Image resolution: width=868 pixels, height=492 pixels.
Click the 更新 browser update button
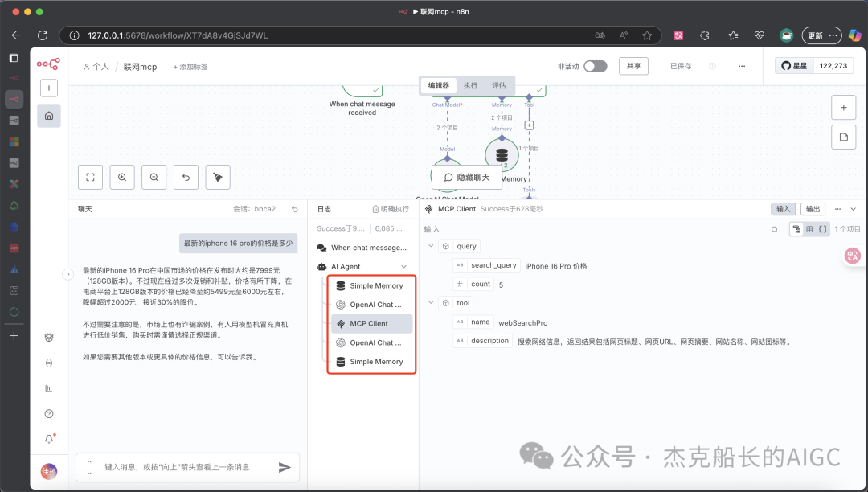coord(821,35)
